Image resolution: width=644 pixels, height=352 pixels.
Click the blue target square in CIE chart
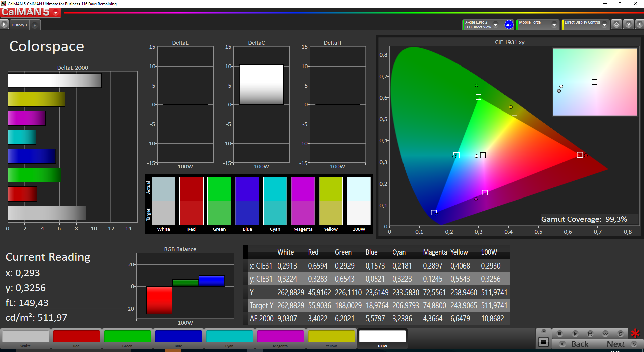point(434,213)
